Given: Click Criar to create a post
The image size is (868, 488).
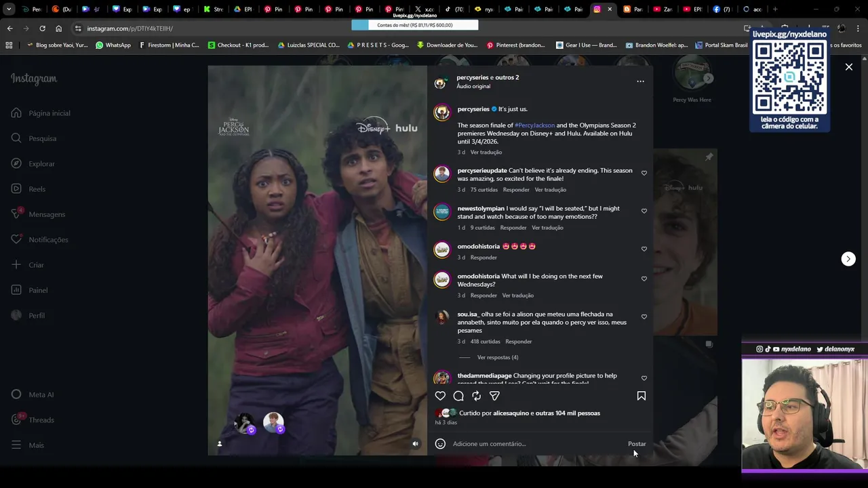Looking at the screenshot, I should point(28,265).
